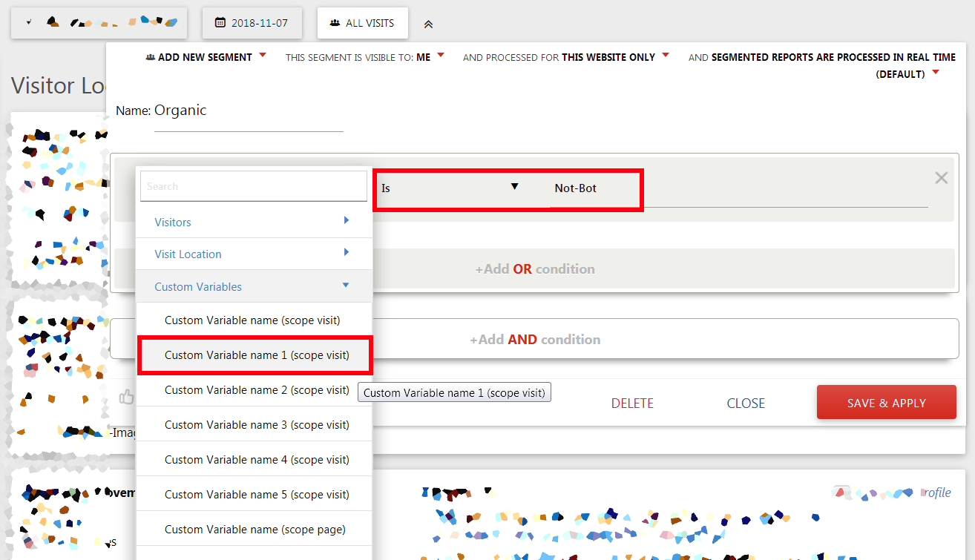The height and width of the screenshot is (560, 975).
Task: Expand the Visit Location category
Action: (252, 254)
